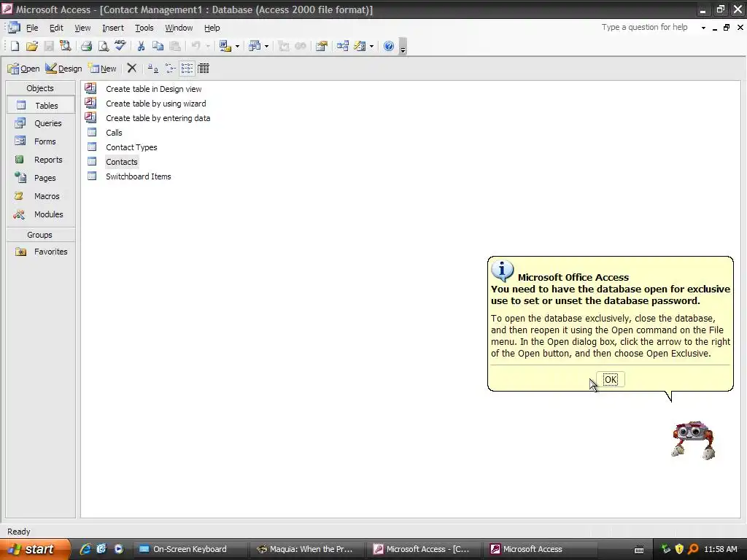Delete selected object with X icon
Screen dimensions: 747x560
pos(132,69)
